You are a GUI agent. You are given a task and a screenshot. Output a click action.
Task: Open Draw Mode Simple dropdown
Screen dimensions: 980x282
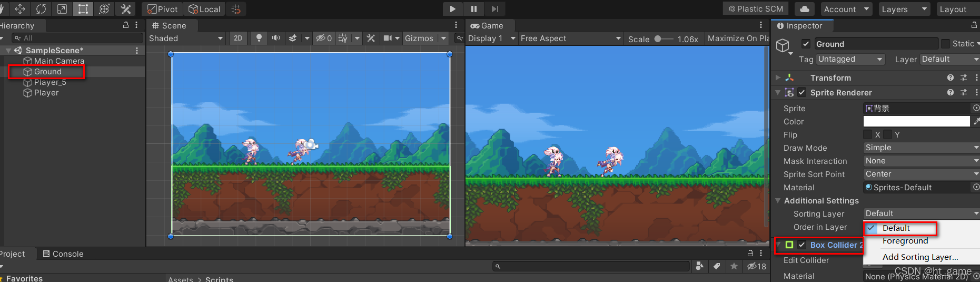(x=922, y=148)
